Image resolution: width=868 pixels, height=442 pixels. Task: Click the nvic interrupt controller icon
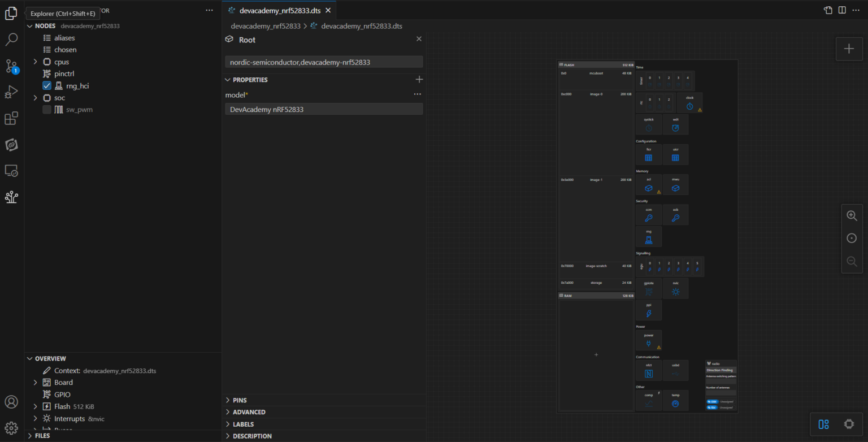click(675, 288)
